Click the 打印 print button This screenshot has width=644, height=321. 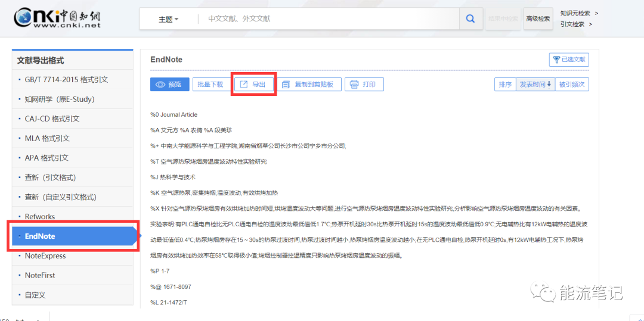[364, 85]
